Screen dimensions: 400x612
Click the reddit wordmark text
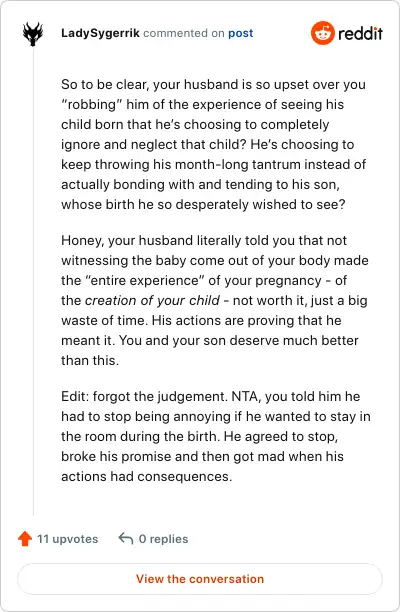pyautogui.click(x=360, y=34)
